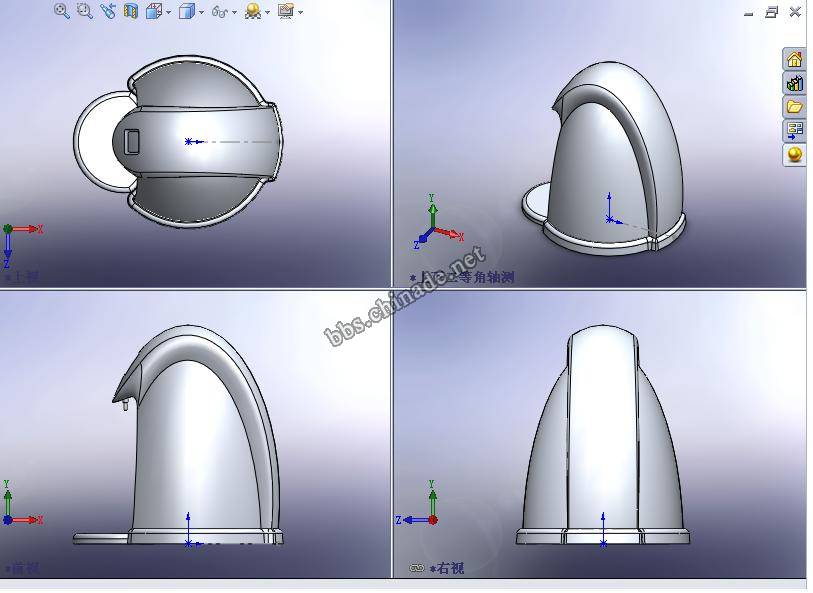
Task: Click the Hide/Show Items glasses icon
Action: [x=219, y=11]
